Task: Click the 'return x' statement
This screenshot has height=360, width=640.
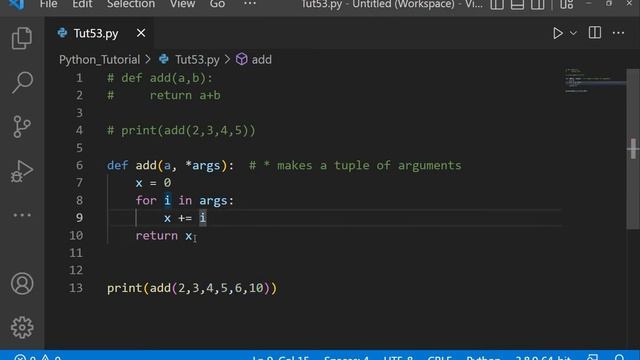Action: tap(164, 236)
